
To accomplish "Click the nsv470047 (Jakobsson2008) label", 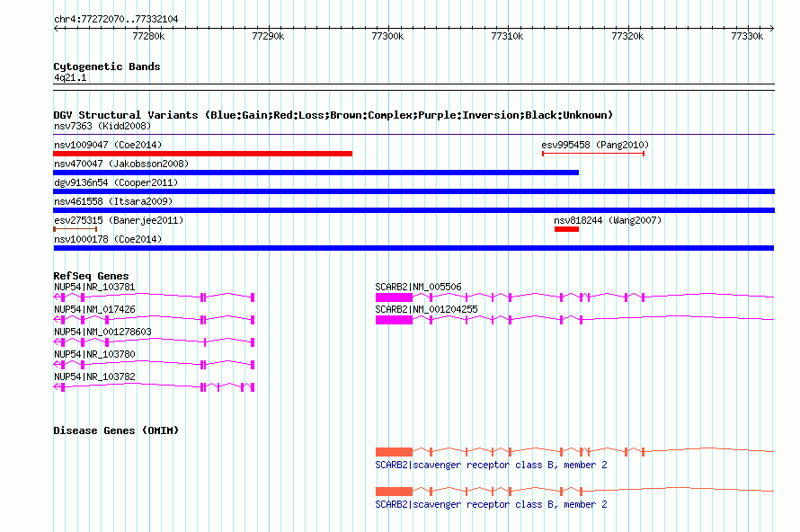I will point(121,164).
